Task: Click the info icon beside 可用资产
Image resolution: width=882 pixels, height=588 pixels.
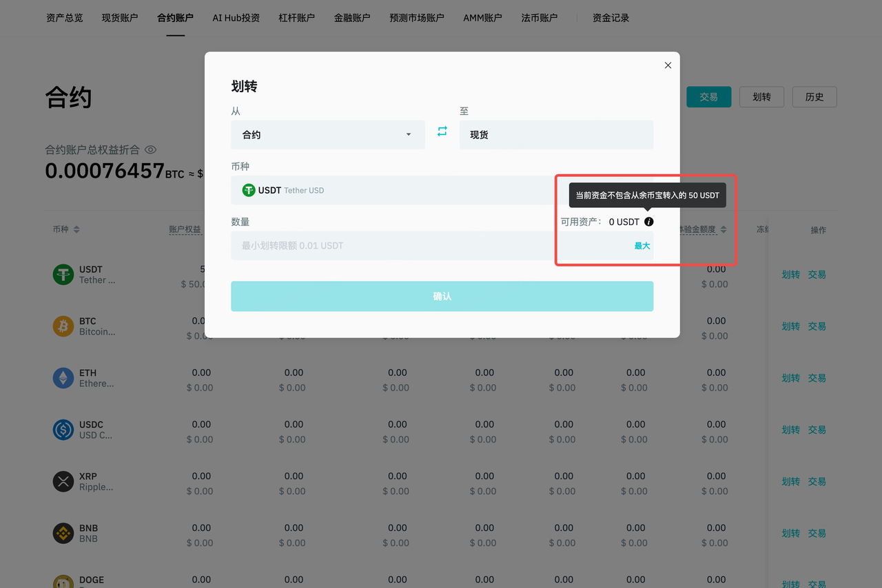Action: coord(648,222)
